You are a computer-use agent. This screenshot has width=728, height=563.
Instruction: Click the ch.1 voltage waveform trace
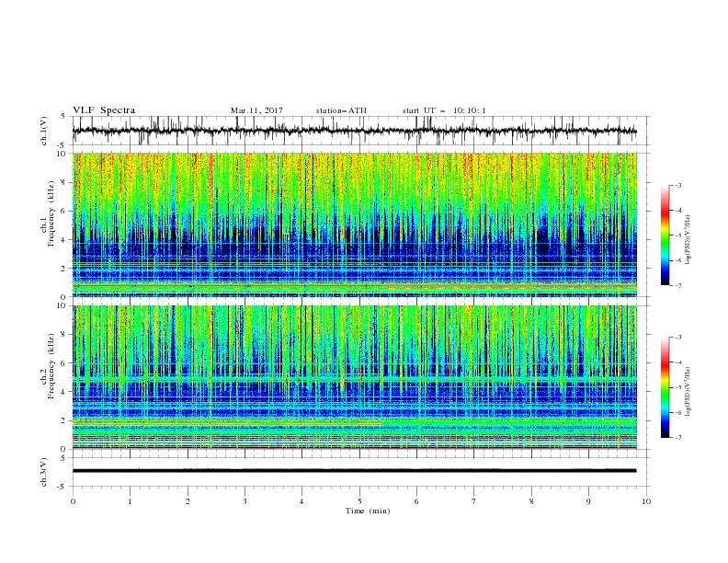point(355,131)
